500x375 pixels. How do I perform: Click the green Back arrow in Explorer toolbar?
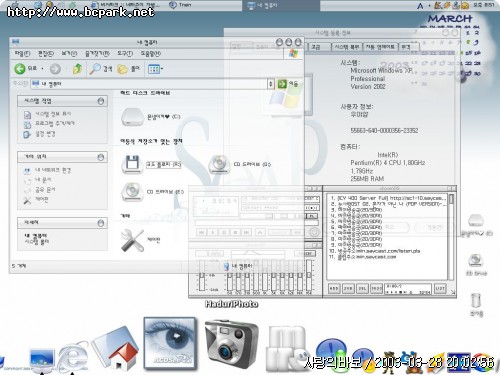coord(20,69)
